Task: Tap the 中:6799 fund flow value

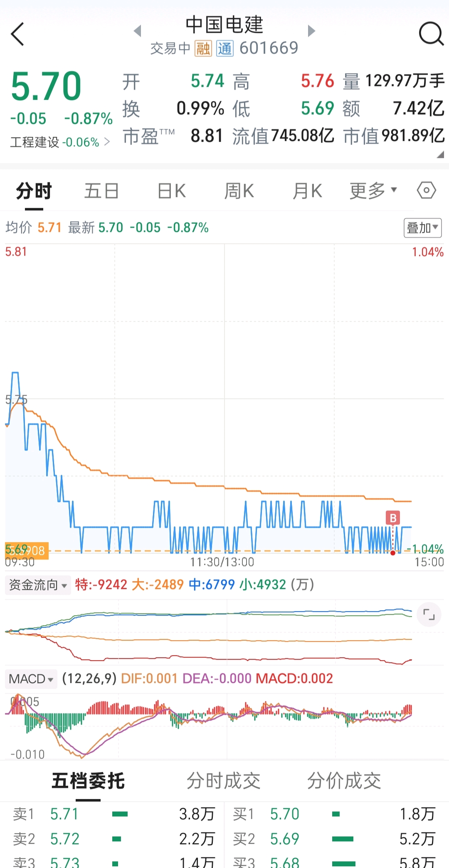Action: [x=212, y=585]
